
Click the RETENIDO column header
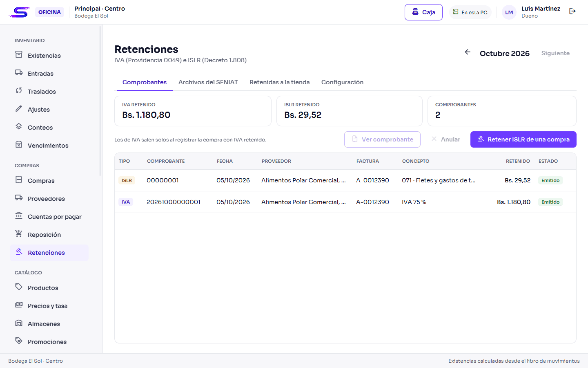(518, 161)
